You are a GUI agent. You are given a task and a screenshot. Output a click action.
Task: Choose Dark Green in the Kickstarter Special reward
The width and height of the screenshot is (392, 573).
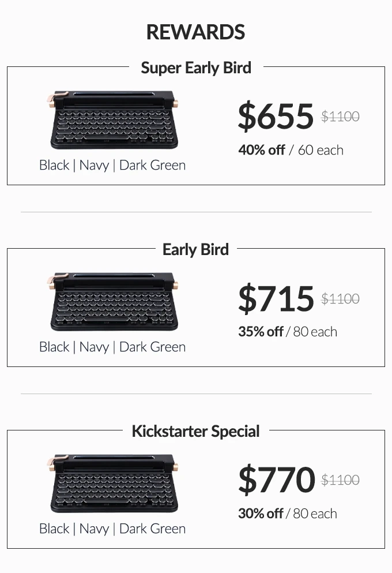(x=152, y=529)
